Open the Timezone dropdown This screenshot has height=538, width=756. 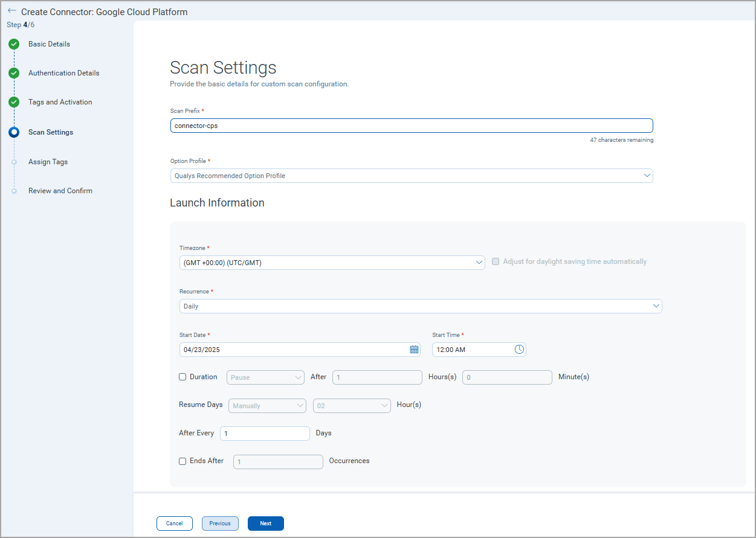[x=332, y=263]
